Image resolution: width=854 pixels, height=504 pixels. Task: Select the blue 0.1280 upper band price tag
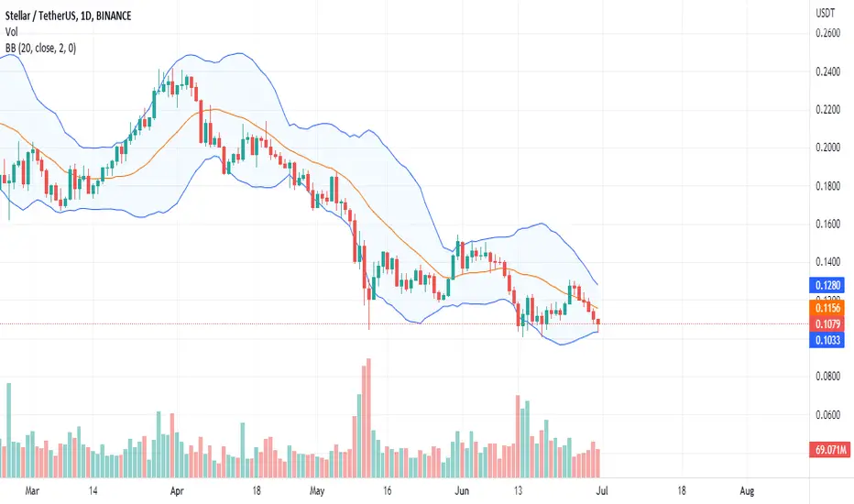pos(827,285)
